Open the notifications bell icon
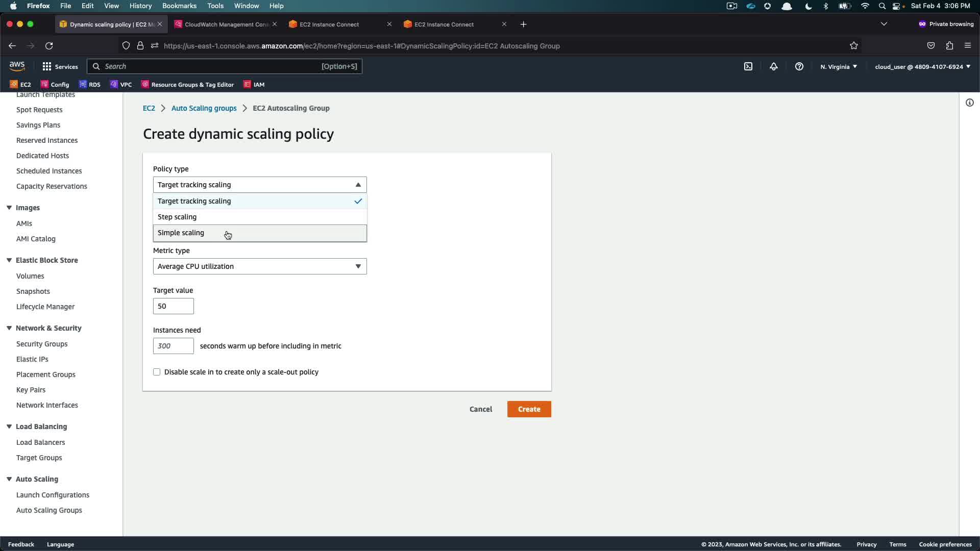Viewport: 980px width, 551px height. [x=774, y=66]
